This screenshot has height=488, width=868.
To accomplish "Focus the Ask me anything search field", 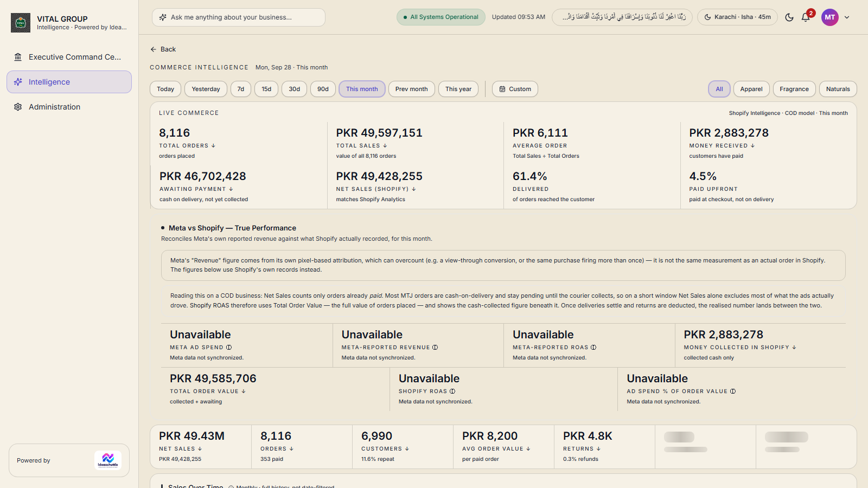I will tap(239, 17).
